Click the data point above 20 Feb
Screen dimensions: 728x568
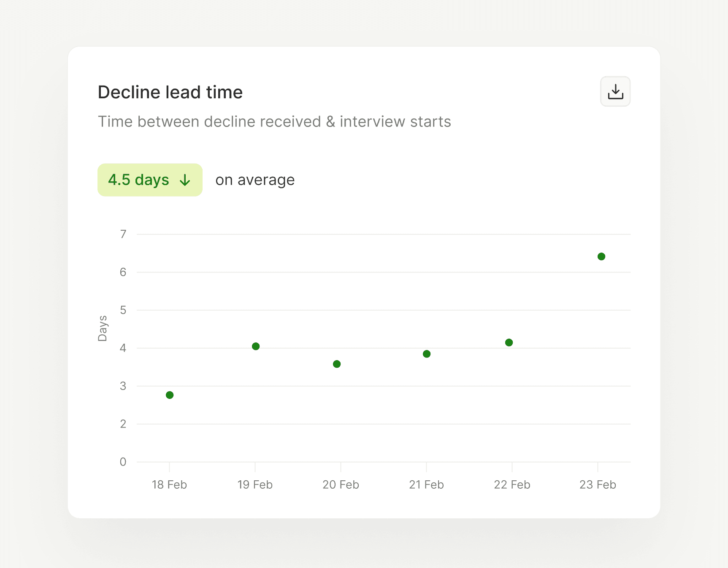click(x=337, y=364)
